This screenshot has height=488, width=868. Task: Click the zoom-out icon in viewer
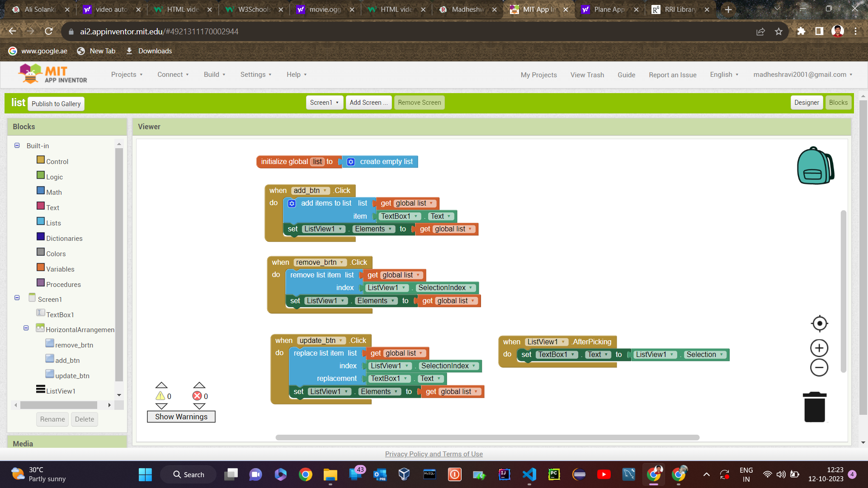coord(819,368)
